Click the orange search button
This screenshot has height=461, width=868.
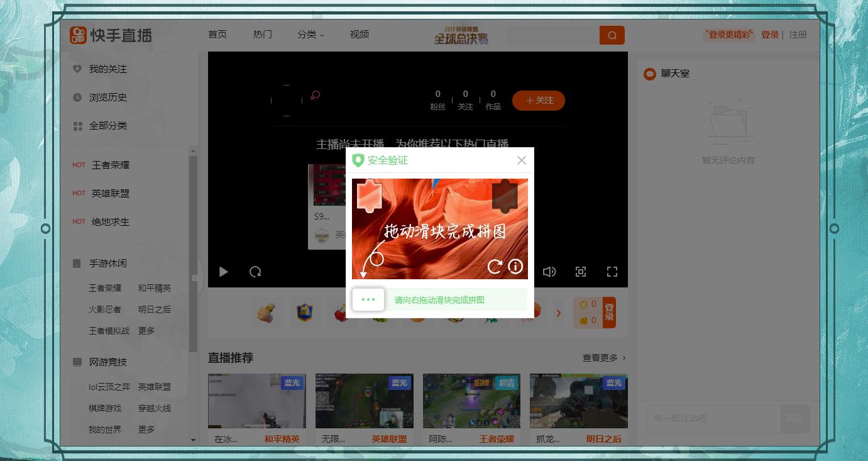point(612,35)
